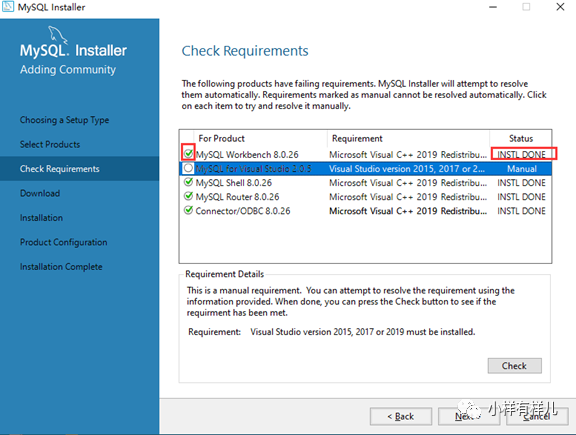Open the Installation Complete step
This screenshot has height=435, width=576.
click(61, 267)
